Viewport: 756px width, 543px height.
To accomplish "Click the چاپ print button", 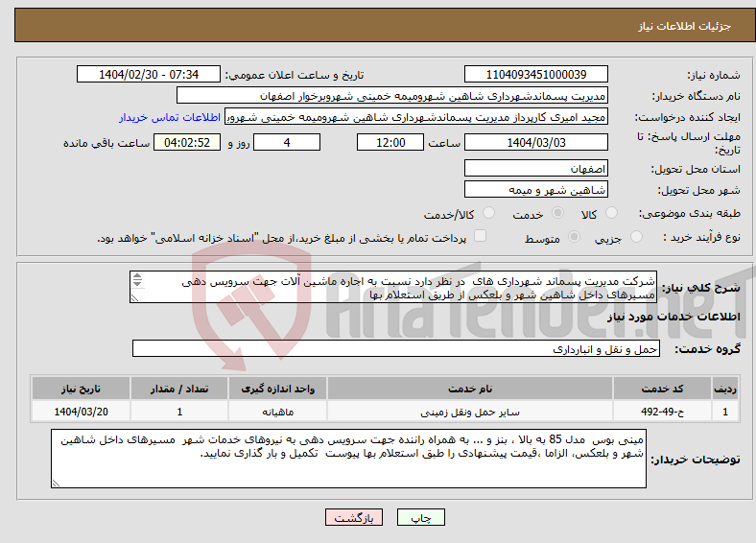I will point(421,517).
